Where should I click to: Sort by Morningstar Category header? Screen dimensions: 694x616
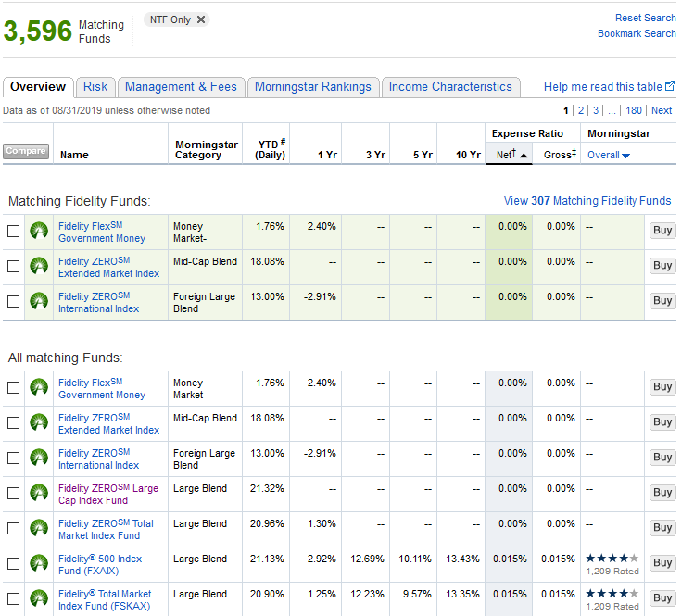(207, 149)
